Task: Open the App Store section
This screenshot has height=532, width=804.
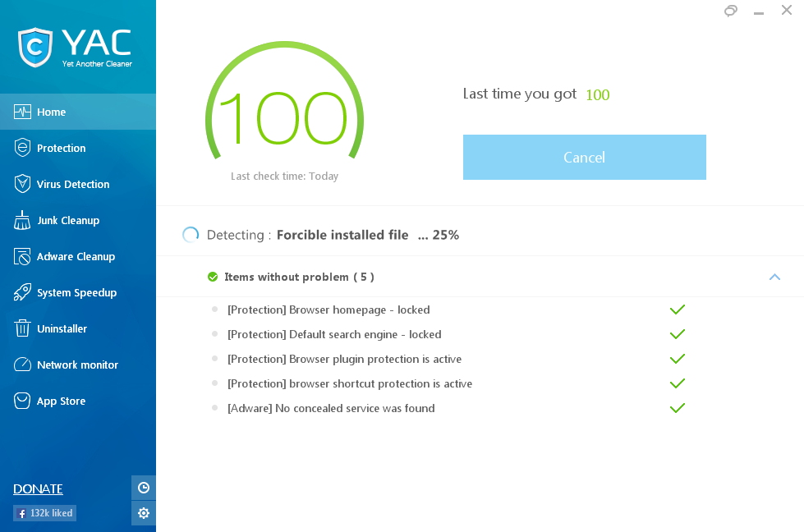Action: 59,401
